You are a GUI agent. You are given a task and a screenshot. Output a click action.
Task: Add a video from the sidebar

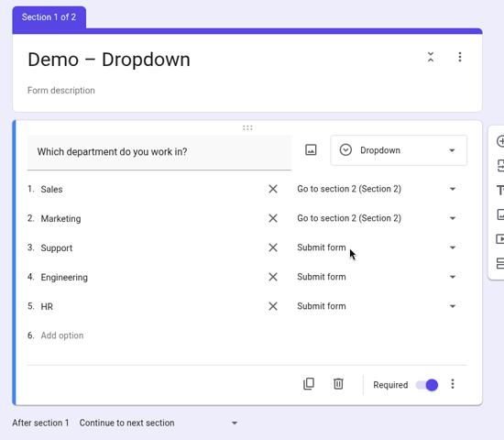(500, 239)
